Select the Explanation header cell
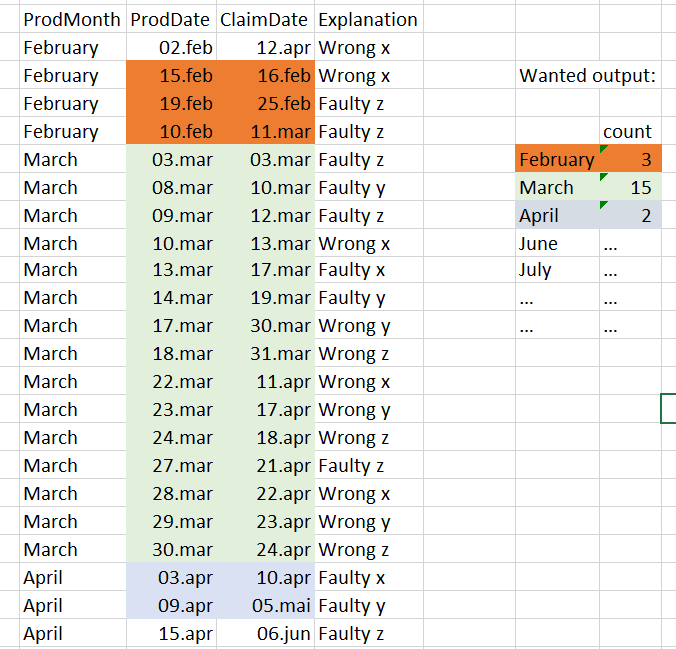 point(369,19)
